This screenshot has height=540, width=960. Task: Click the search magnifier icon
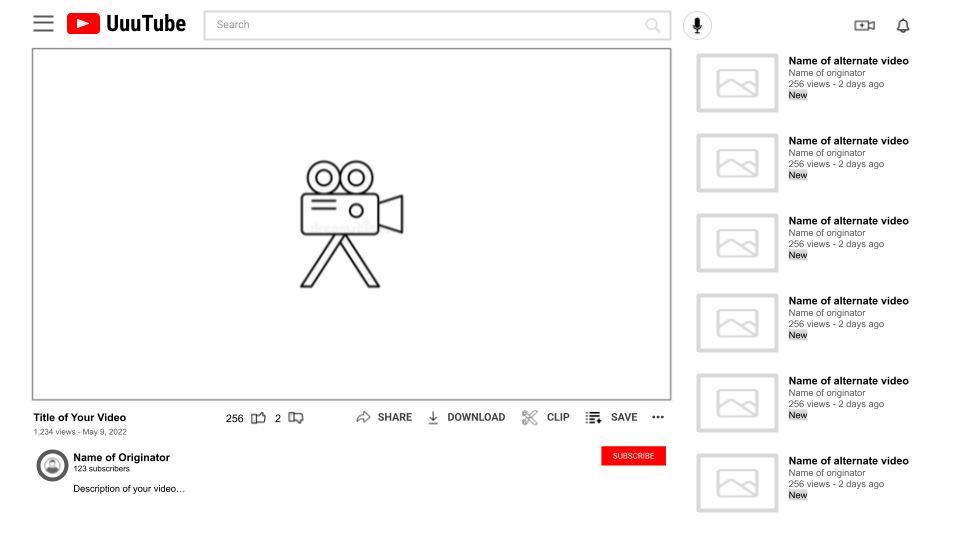click(x=653, y=25)
